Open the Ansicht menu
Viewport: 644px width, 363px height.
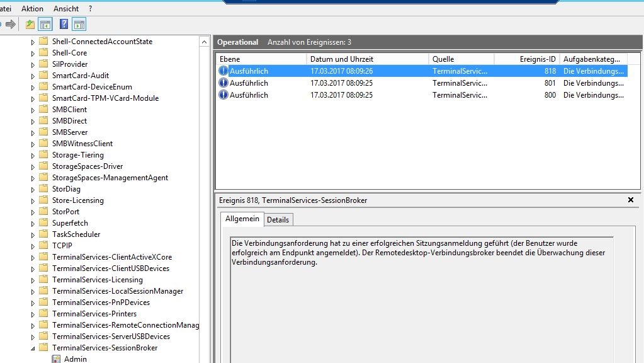[65, 9]
